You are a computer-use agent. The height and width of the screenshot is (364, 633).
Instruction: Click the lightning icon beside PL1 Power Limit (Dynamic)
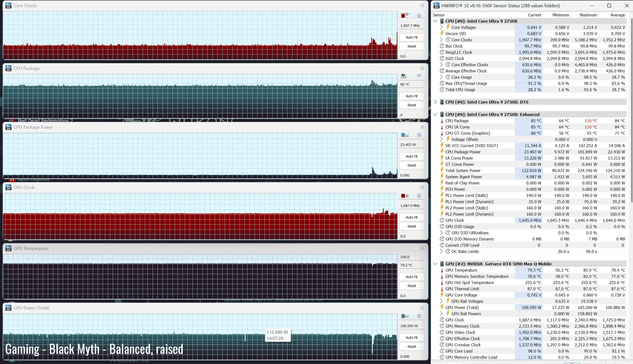pyautogui.click(x=442, y=201)
